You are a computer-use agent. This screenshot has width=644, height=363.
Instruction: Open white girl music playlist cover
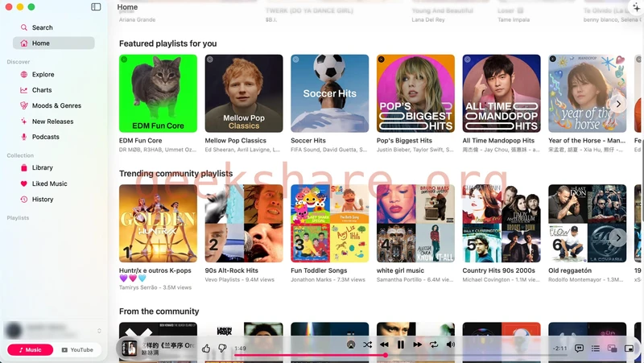click(x=415, y=224)
